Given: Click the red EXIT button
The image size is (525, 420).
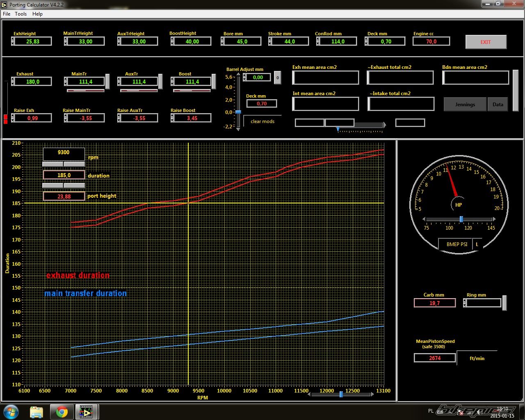Looking at the screenshot, I should [x=486, y=42].
